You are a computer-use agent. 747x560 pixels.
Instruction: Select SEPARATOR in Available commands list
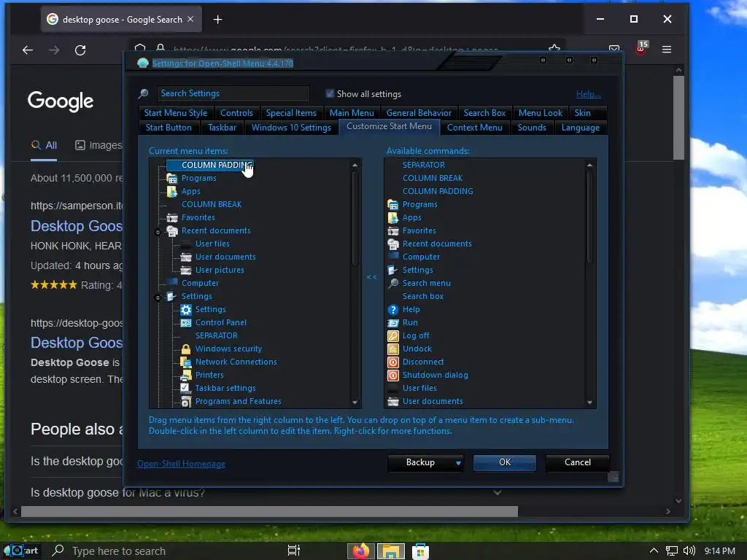click(424, 165)
